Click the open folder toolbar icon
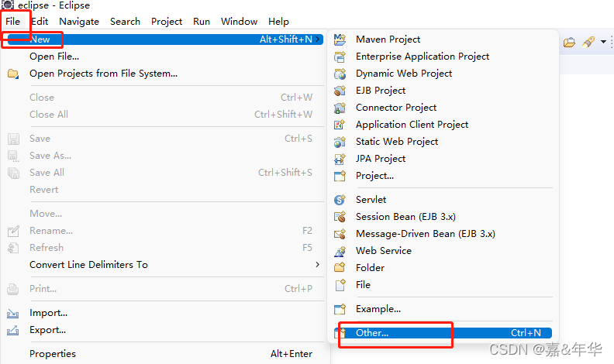The image size is (614, 364). coord(570,42)
